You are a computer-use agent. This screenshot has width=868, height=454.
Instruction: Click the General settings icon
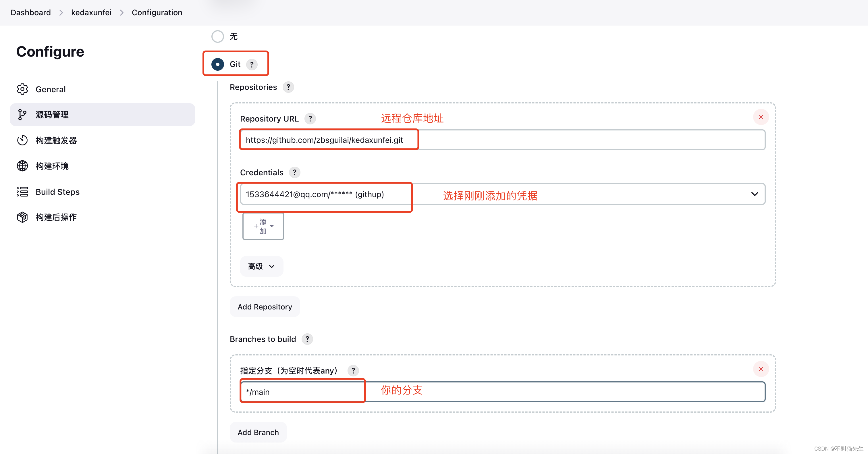23,89
